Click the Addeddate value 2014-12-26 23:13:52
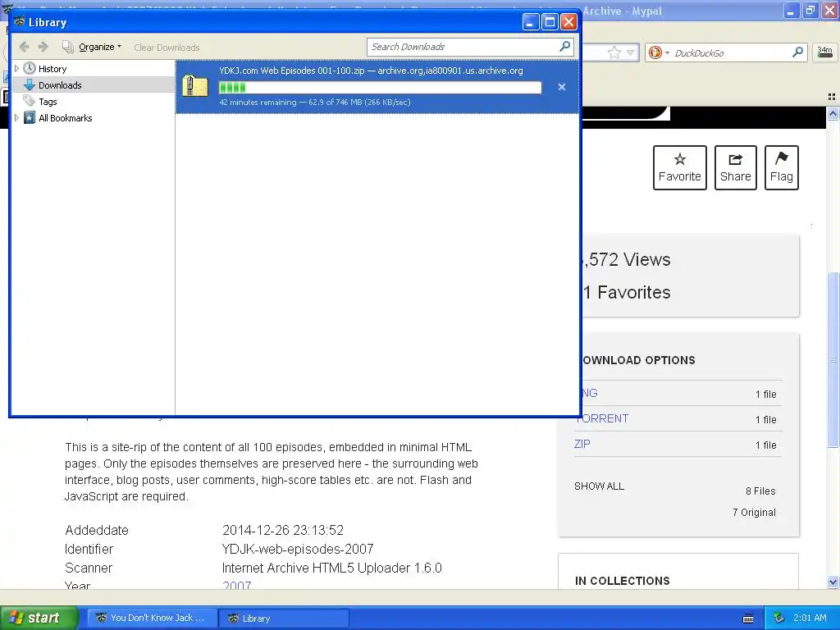 point(283,531)
